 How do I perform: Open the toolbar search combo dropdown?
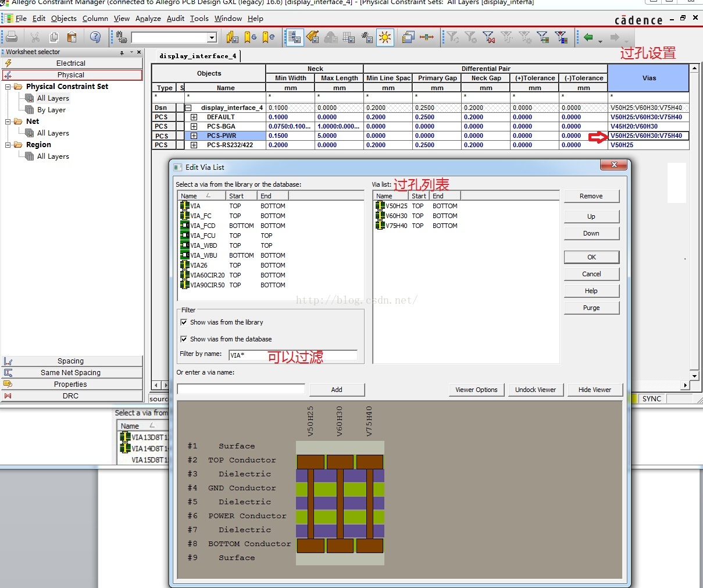point(212,38)
